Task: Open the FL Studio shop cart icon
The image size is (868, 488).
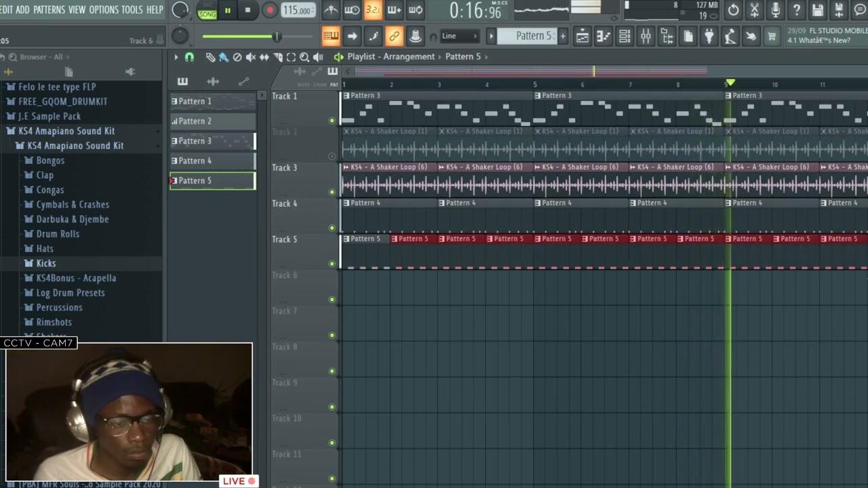Action: coord(772,37)
